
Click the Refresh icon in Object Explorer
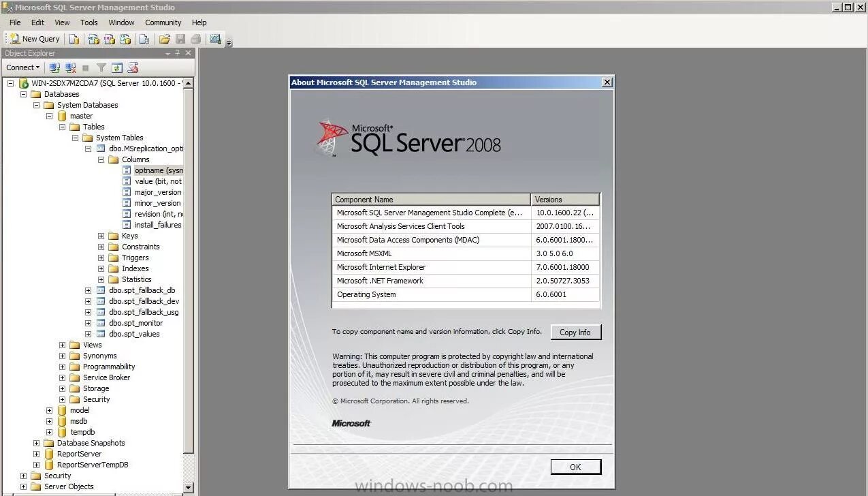(117, 67)
